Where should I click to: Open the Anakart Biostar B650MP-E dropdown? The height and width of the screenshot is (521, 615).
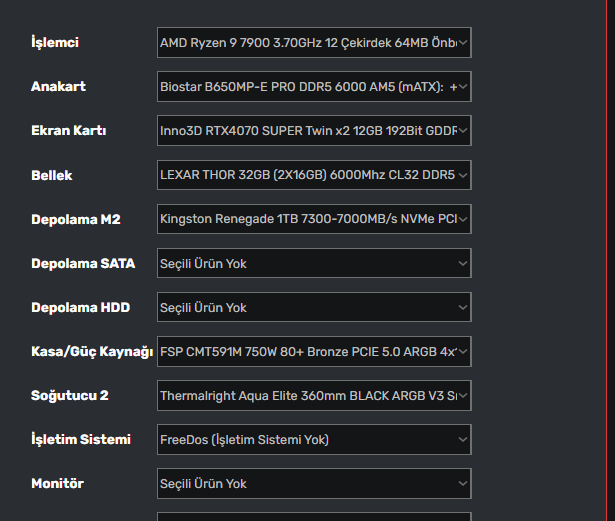[313, 87]
